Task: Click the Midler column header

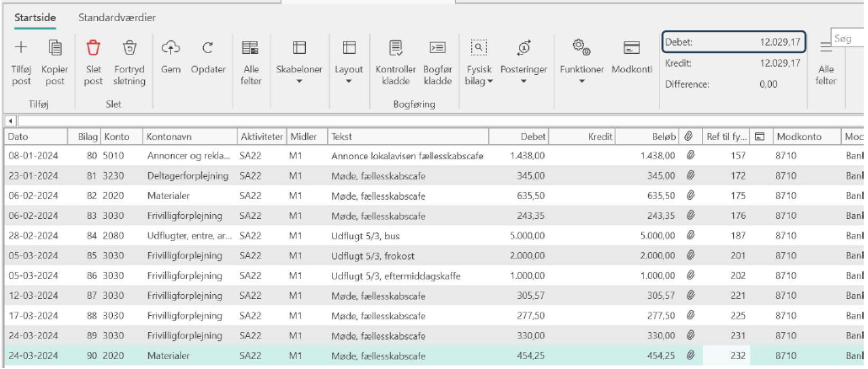Action: pos(307,136)
